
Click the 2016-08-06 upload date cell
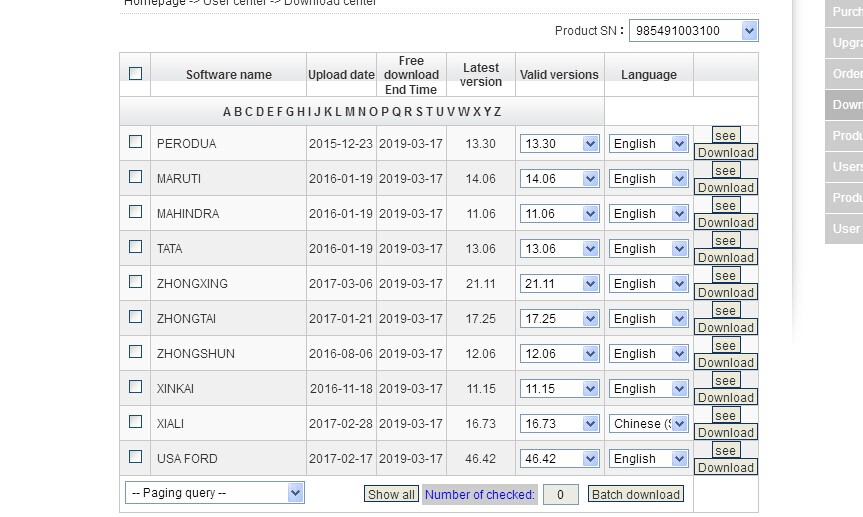(x=341, y=353)
